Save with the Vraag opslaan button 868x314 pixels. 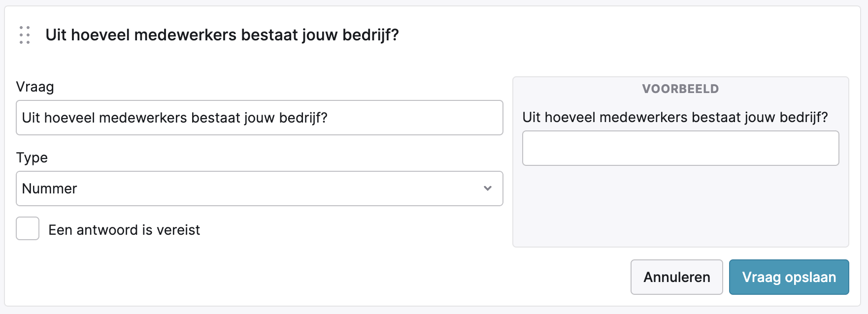[x=789, y=277]
